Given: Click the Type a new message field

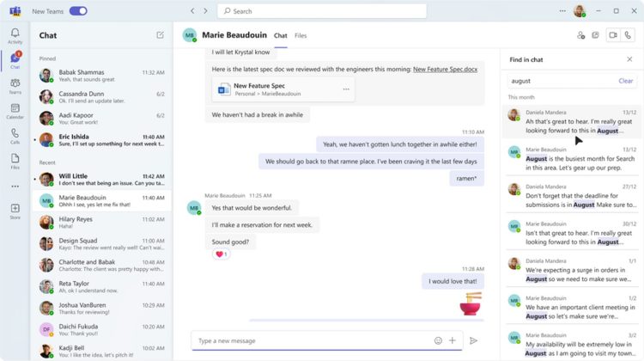Looking at the screenshot, I should pos(313,340).
